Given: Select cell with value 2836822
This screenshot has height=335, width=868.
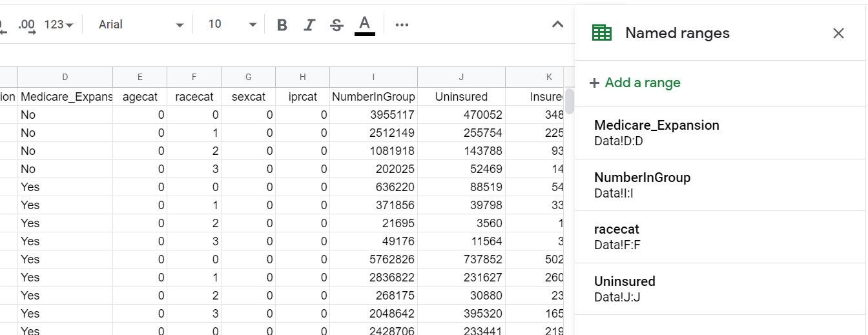Looking at the screenshot, I should (373, 278).
